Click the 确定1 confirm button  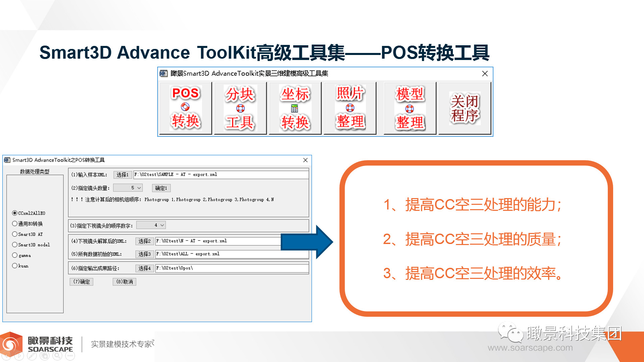tap(161, 188)
